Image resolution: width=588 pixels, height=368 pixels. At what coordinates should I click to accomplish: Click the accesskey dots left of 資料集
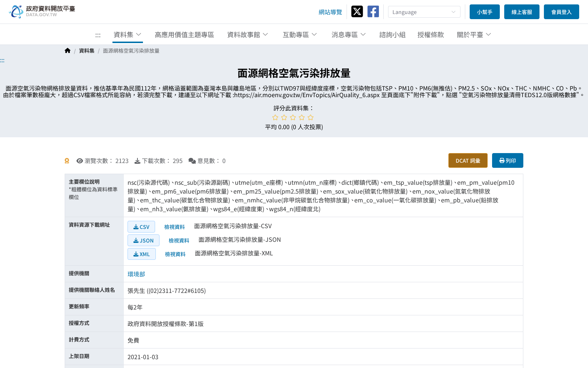[x=98, y=35]
